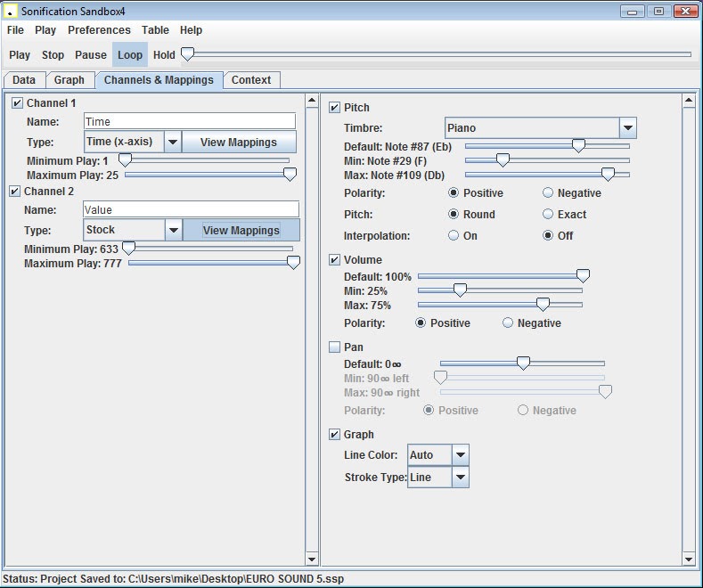
Task: Open the Line Color dropdown
Action: pos(460,455)
